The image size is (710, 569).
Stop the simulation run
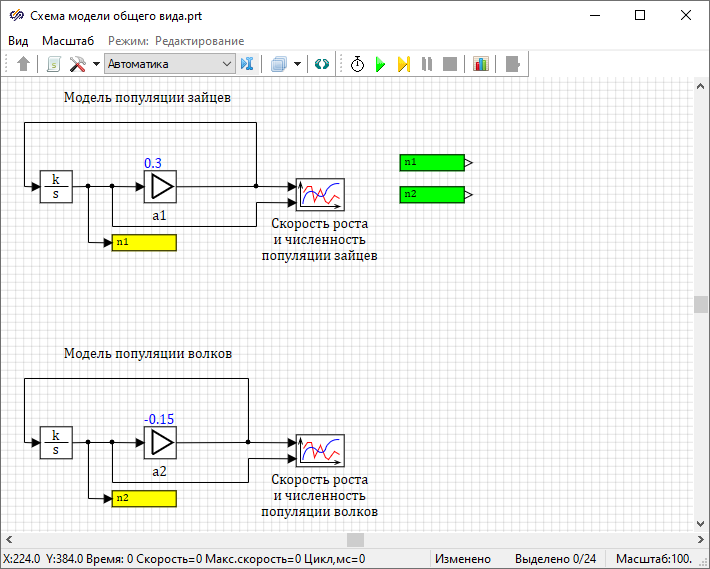tap(450, 64)
